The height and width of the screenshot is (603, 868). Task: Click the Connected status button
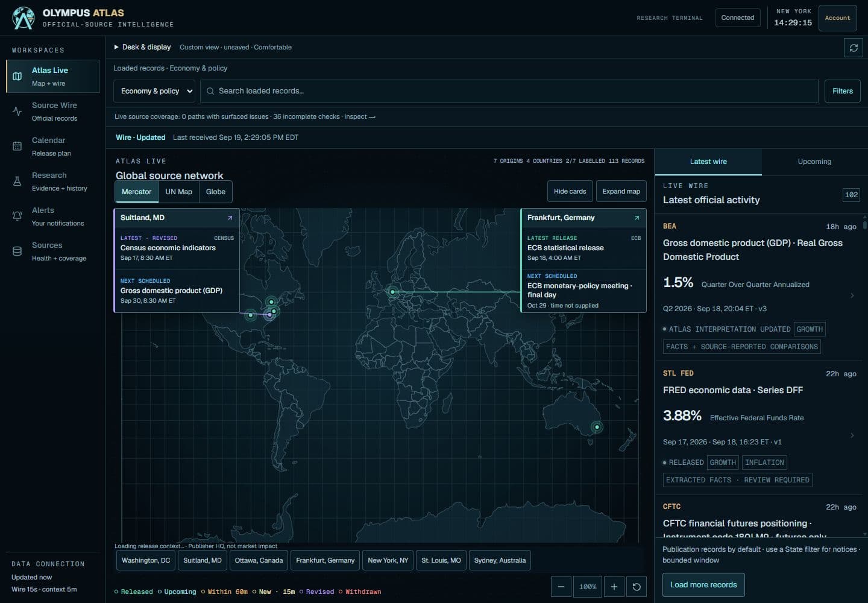click(x=737, y=18)
